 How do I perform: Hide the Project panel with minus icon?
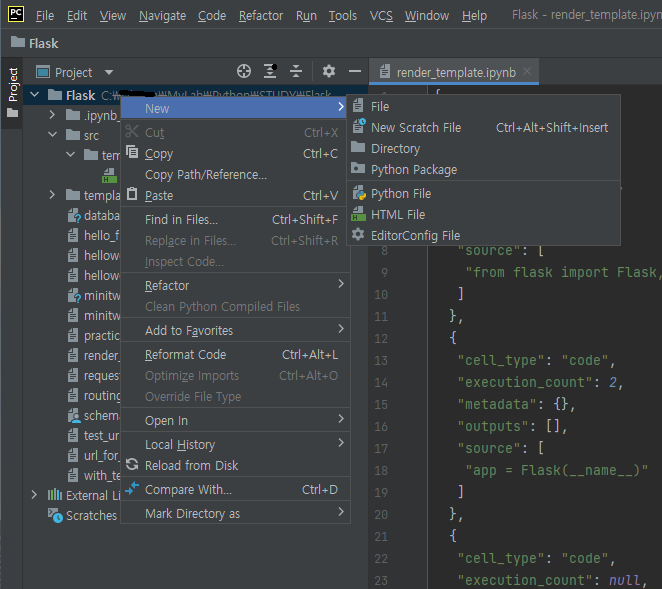tap(355, 71)
